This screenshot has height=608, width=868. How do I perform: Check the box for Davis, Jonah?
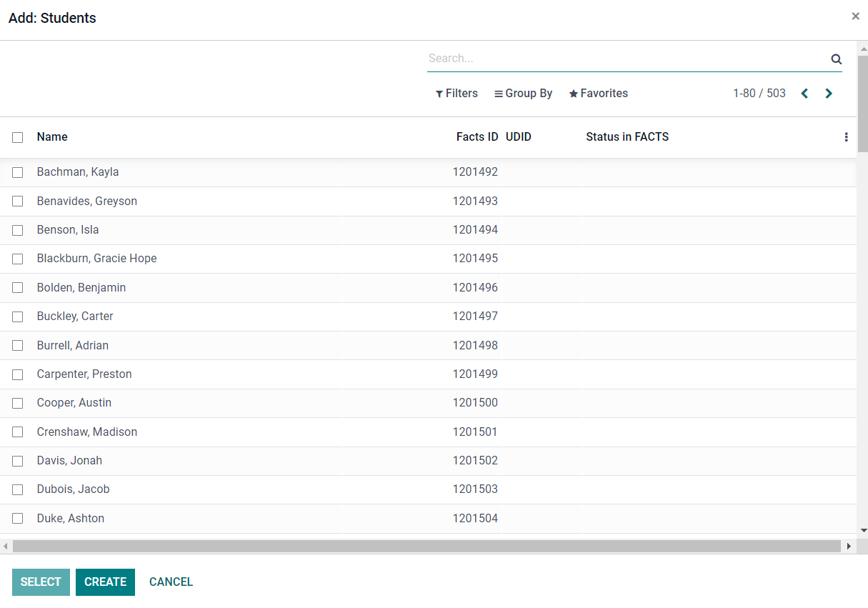pyautogui.click(x=18, y=461)
